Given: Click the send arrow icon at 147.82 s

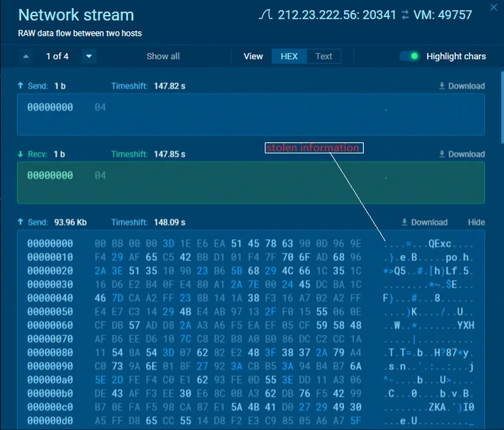Looking at the screenshot, I should pos(21,85).
